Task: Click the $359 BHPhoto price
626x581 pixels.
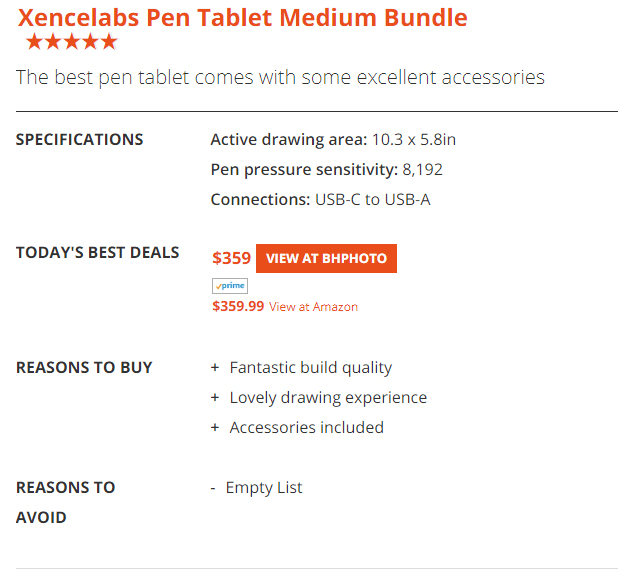Action: tap(232, 258)
